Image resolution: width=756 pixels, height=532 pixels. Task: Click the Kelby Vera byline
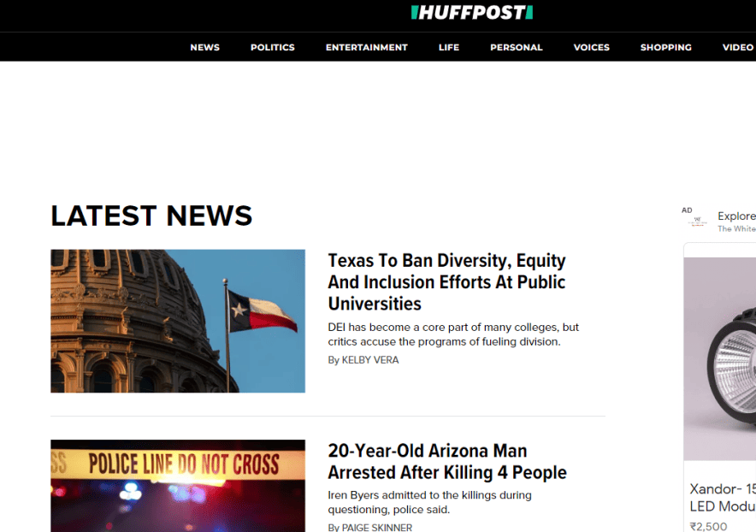(x=363, y=359)
